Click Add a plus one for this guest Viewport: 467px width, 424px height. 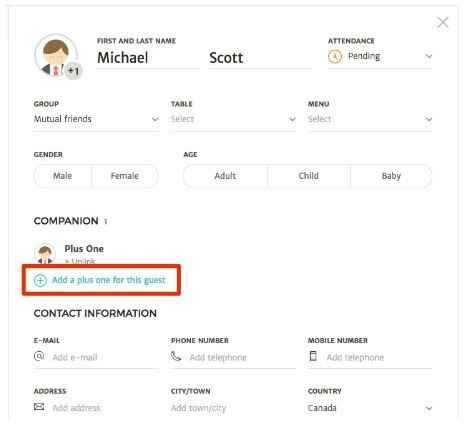point(109,280)
